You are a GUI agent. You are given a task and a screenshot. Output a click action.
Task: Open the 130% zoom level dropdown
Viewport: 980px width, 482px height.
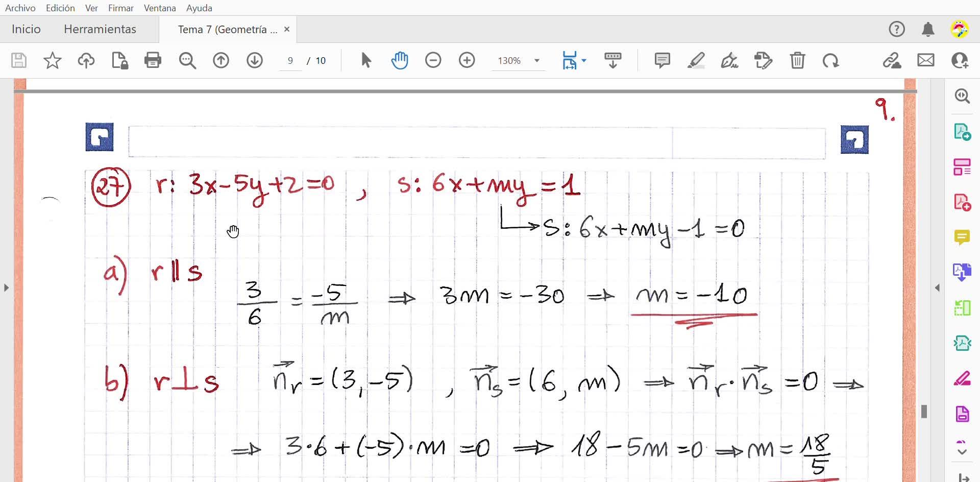click(x=536, y=60)
